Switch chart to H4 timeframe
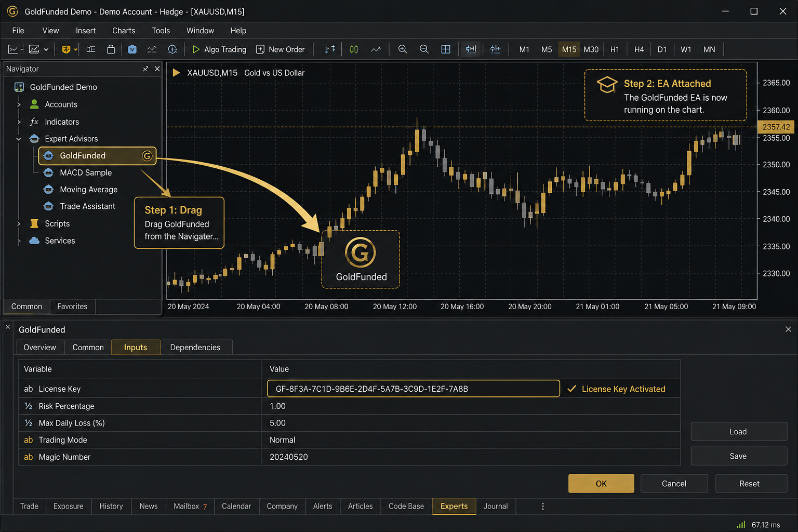Screen dimensions: 798x532 (x=639, y=49)
